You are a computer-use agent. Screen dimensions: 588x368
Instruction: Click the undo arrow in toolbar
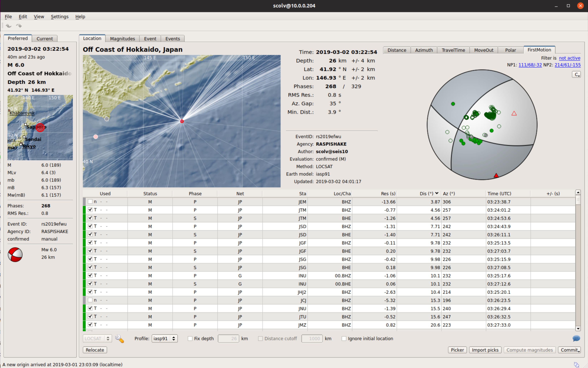[x=9, y=26]
